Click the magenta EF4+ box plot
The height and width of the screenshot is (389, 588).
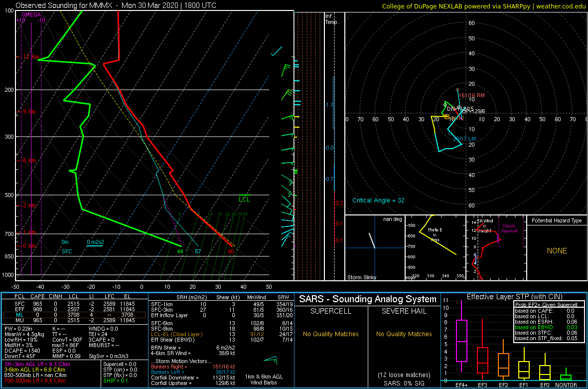click(x=461, y=336)
